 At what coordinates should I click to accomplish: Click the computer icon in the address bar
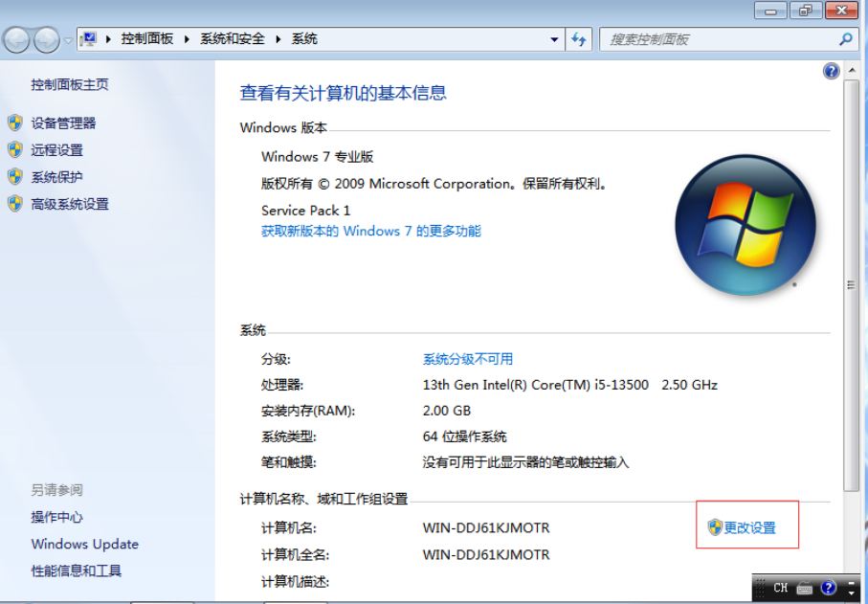tap(89, 39)
